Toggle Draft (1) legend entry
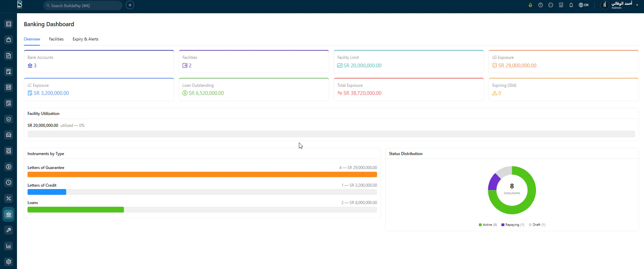 (x=537, y=225)
